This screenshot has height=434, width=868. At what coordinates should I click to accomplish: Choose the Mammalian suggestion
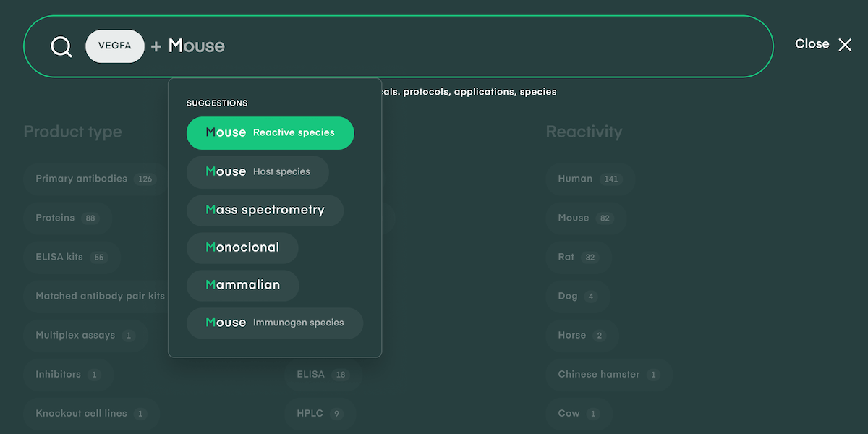(x=242, y=285)
